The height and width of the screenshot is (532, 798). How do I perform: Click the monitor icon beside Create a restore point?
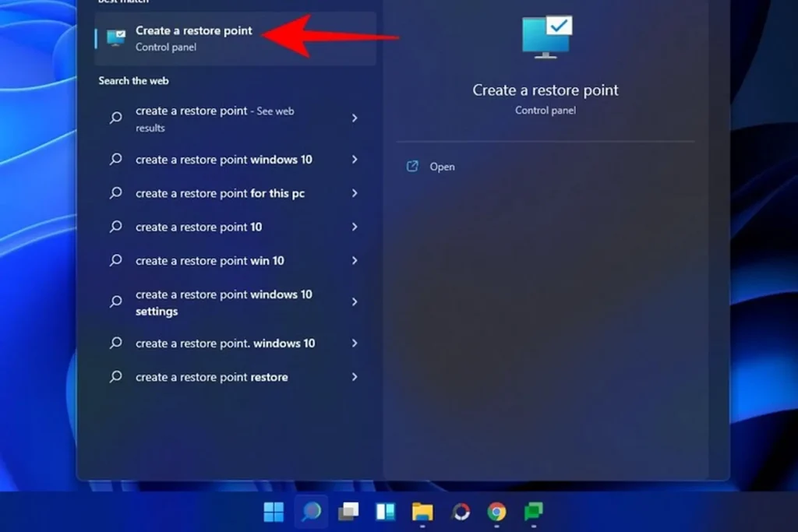click(x=116, y=38)
